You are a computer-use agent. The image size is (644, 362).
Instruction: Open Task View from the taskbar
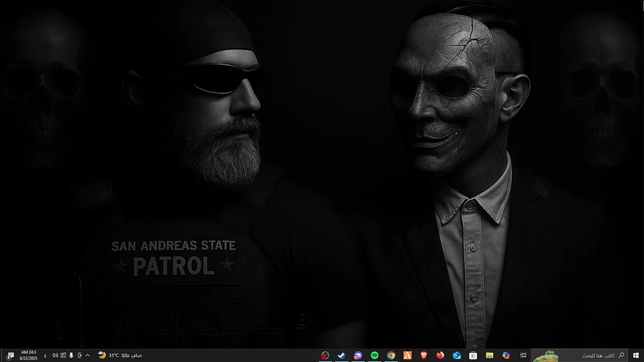pyautogui.click(x=523, y=355)
